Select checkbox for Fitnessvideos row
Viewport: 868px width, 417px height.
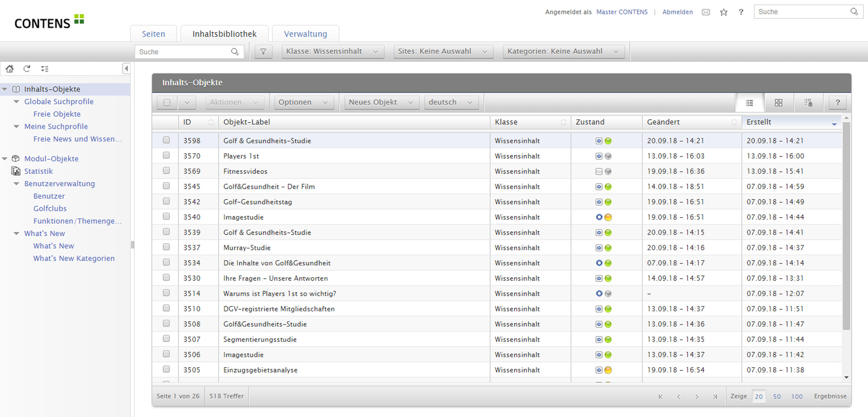(166, 171)
